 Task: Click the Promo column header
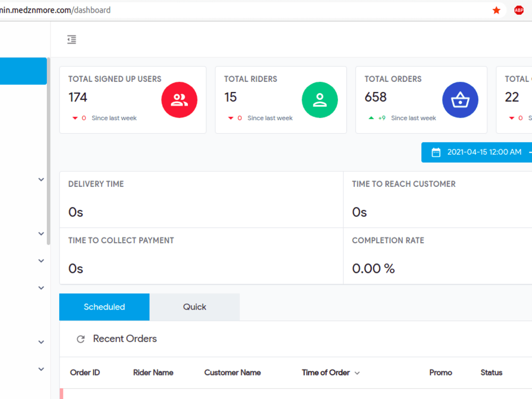tap(440, 372)
